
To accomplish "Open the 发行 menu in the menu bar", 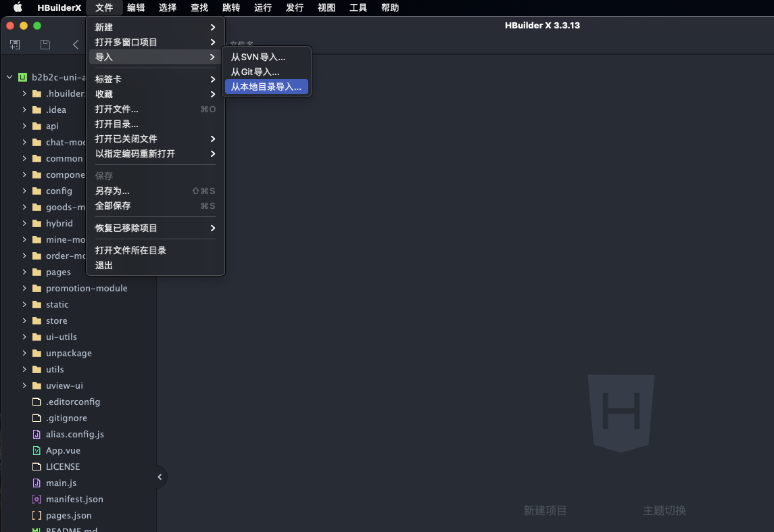I will click(295, 7).
